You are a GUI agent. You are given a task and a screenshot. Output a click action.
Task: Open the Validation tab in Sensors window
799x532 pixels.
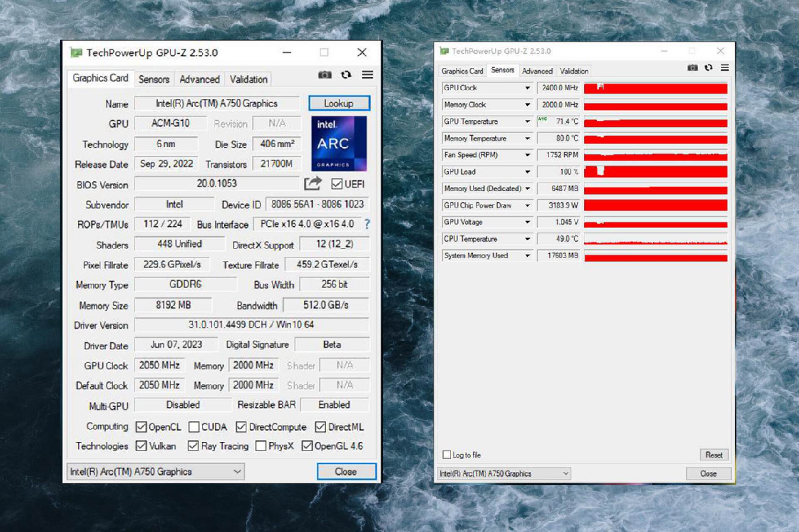pos(573,71)
